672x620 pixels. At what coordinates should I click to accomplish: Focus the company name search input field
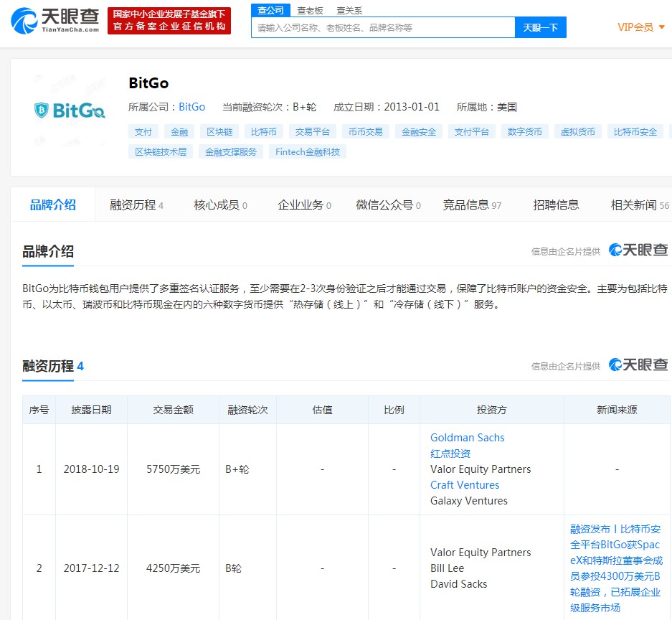pos(383,27)
